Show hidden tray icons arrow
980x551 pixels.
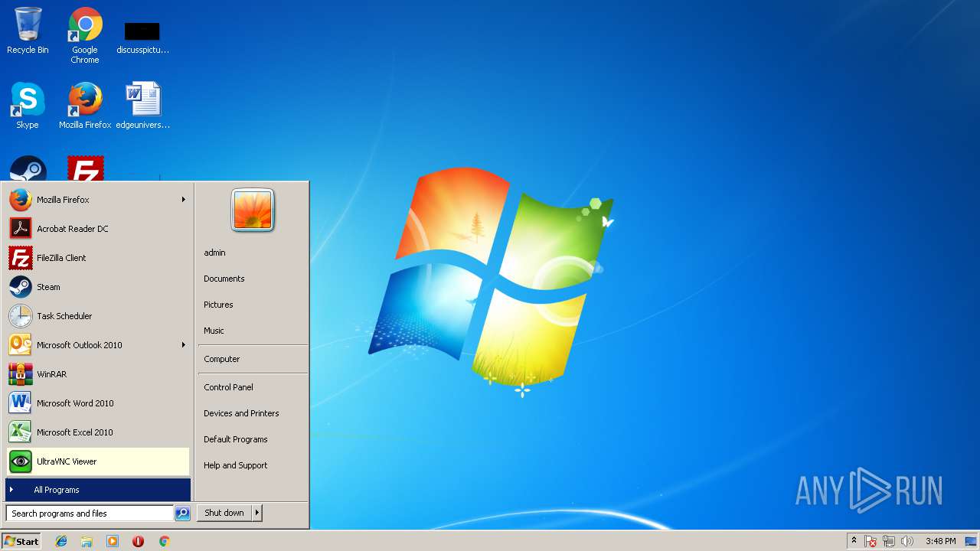pos(854,540)
